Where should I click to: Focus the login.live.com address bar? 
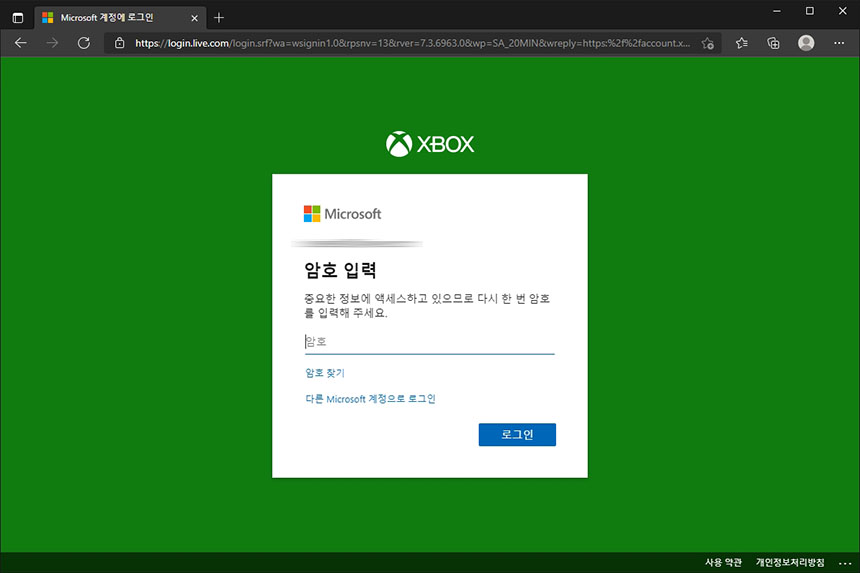[x=412, y=43]
